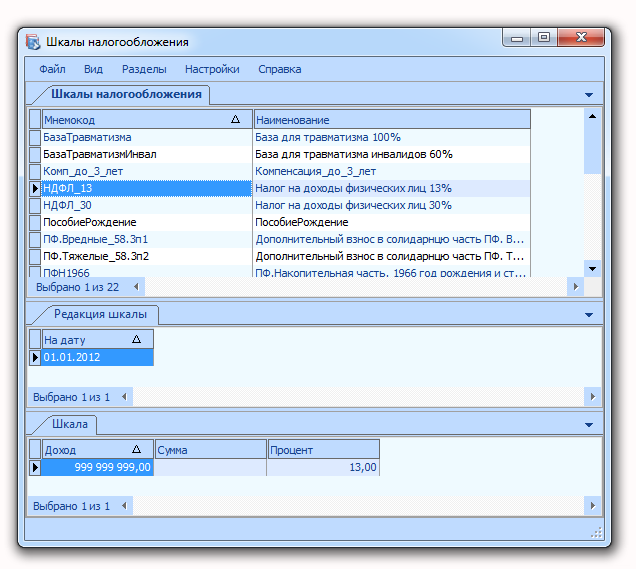Open the Разделы menu
Viewport: 636px width, 569px height.
144,69
